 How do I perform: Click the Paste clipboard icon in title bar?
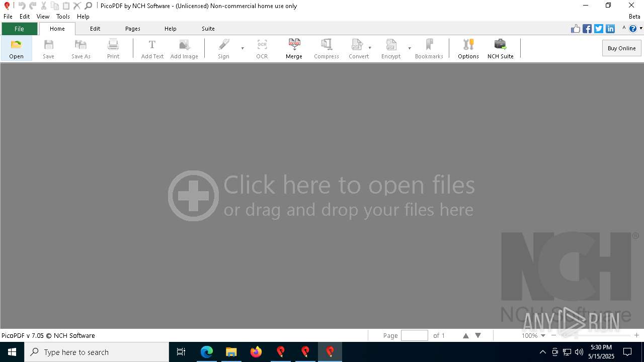(66, 6)
